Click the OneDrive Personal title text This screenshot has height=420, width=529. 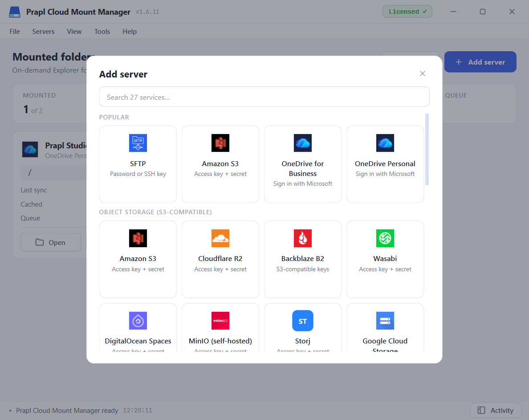click(385, 163)
